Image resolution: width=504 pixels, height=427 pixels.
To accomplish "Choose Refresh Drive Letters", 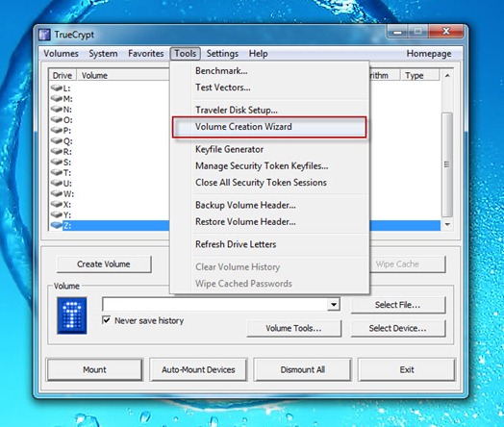I will (270, 244).
